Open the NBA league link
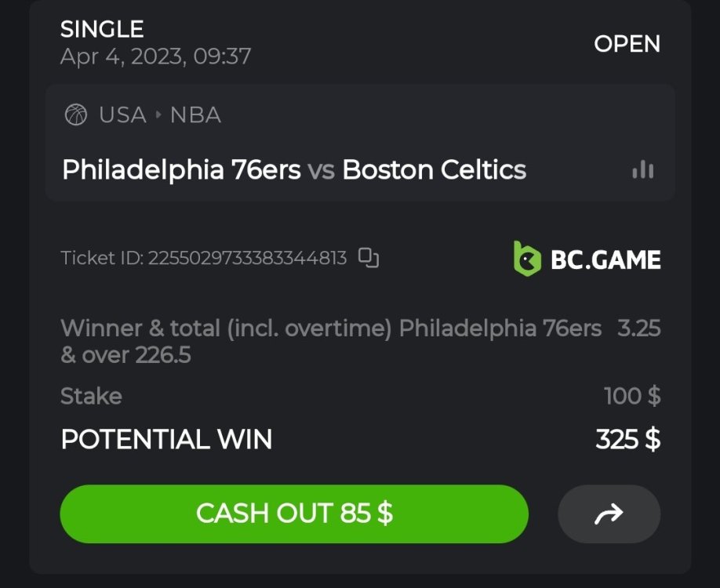Viewport: 720px width, 588px height. [x=195, y=115]
